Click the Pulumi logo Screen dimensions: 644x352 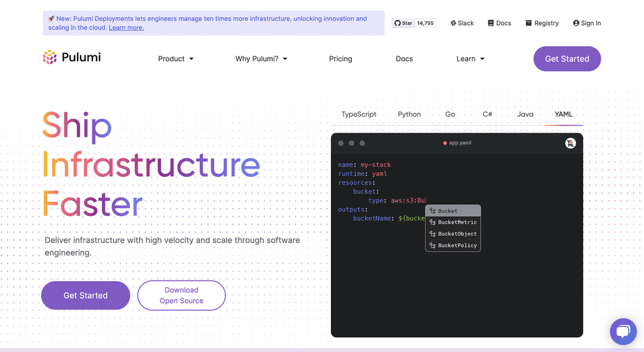[71, 57]
